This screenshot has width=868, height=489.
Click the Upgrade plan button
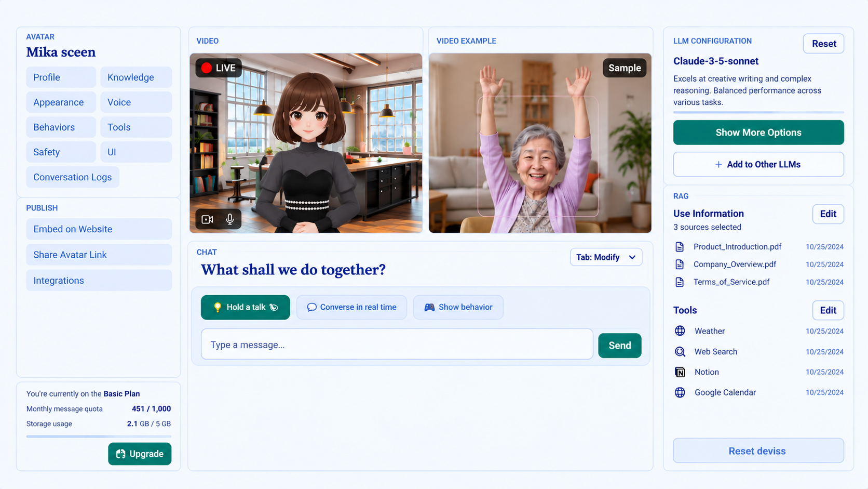click(x=140, y=454)
